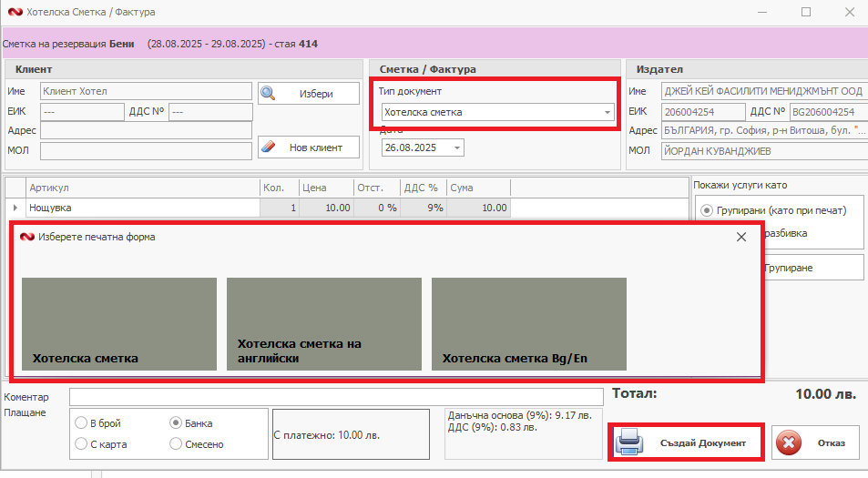Click the Кол. column header
Viewport: 868px width, 478px height.
coord(280,188)
